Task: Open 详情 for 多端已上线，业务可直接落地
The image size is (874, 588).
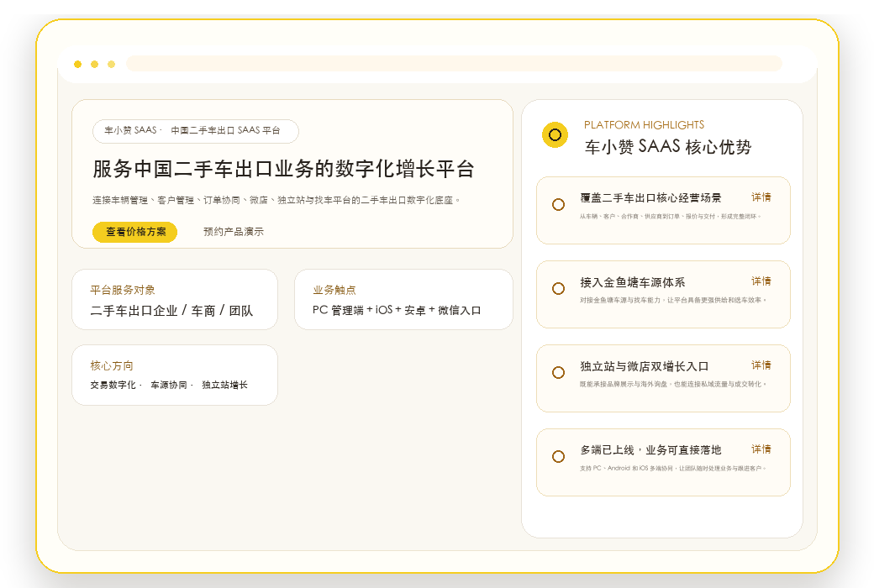Action: 761,449
